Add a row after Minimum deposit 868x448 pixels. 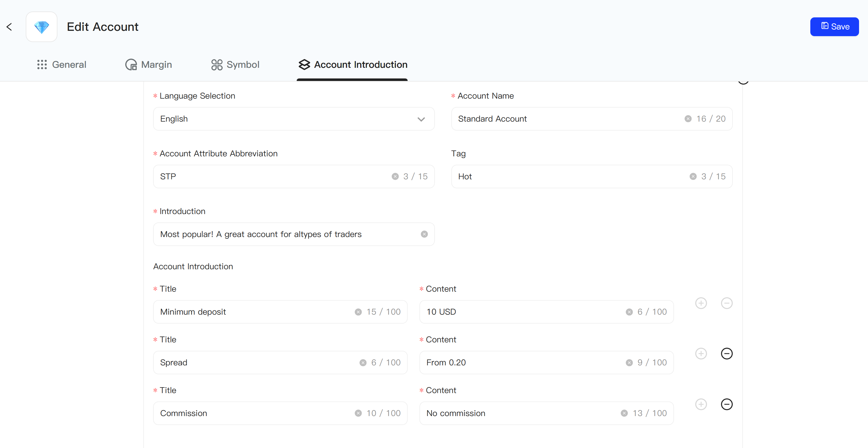[x=701, y=303]
